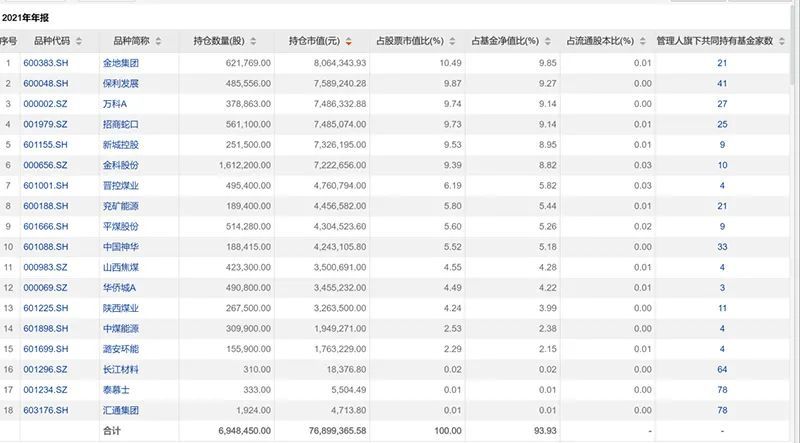Select the 2021年年报 report title

(25, 18)
